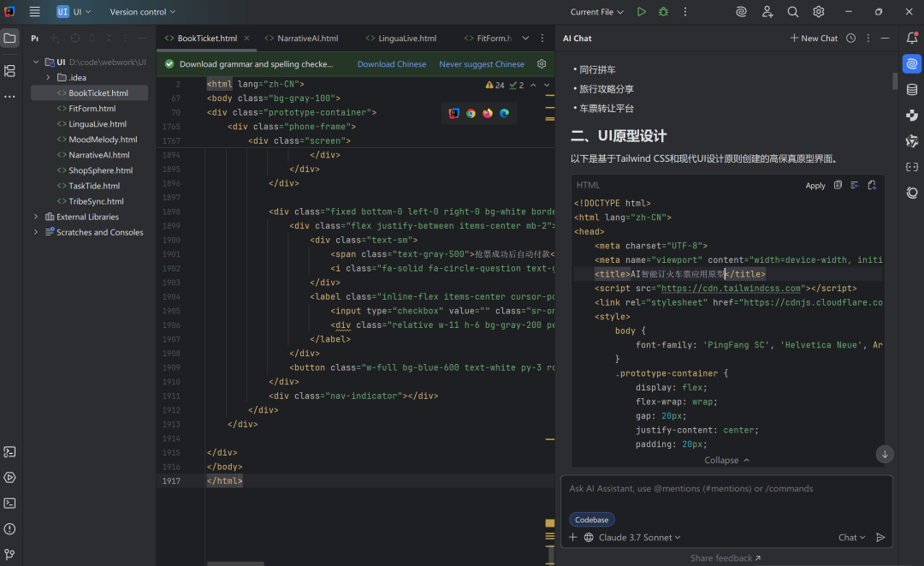Switch to the NarrativeAI.html tab

click(x=302, y=39)
